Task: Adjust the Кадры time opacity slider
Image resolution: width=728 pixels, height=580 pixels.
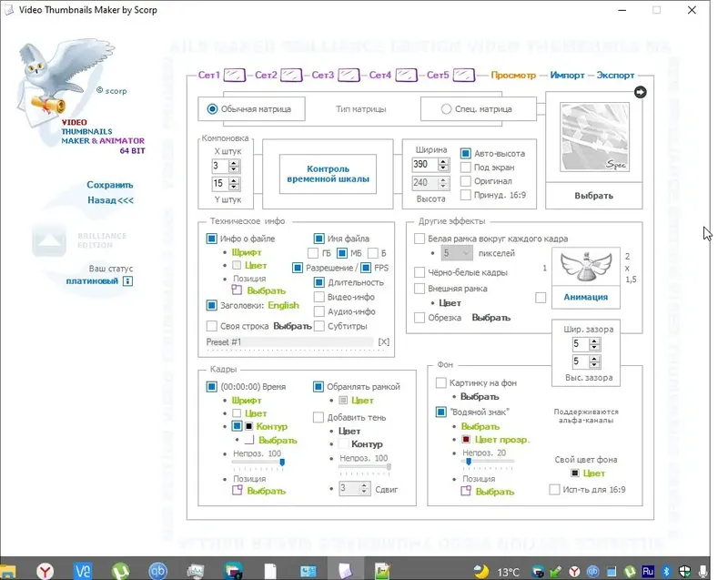Action: [x=258, y=463]
